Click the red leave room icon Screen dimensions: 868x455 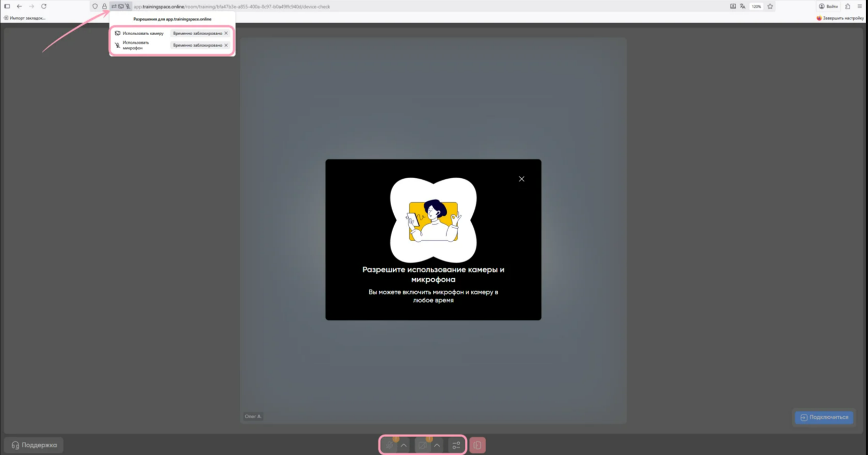click(x=477, y=445)
